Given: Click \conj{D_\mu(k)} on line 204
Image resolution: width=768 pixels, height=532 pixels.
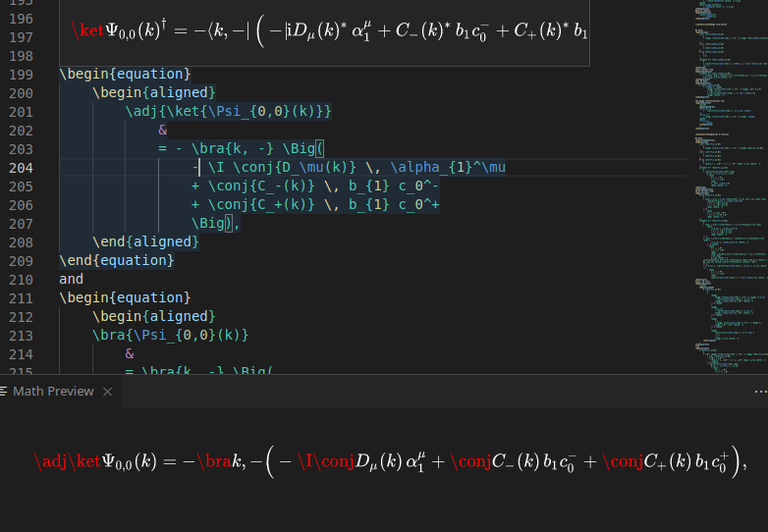Looking at the screenshot, I should [x=295, y=167].
